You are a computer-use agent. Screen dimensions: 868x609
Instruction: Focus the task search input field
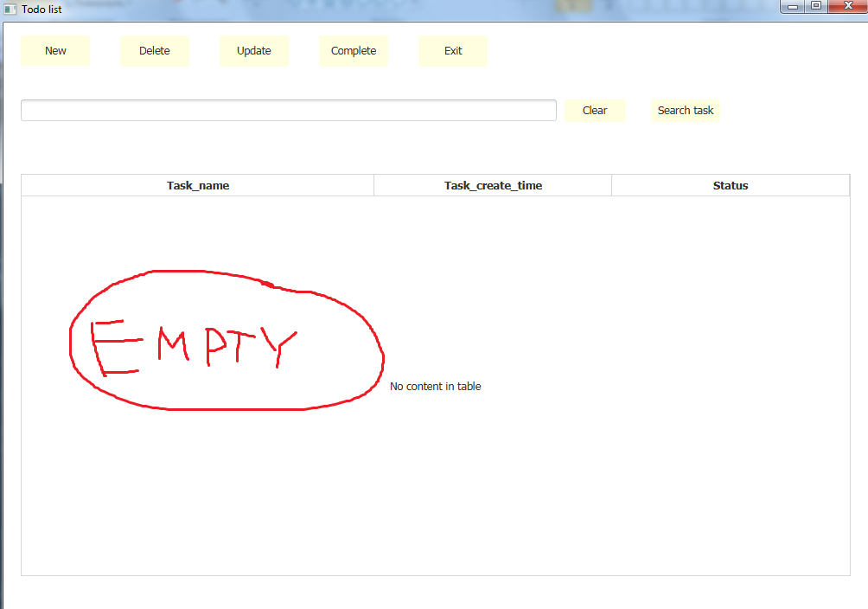click(x=289, y=110)
